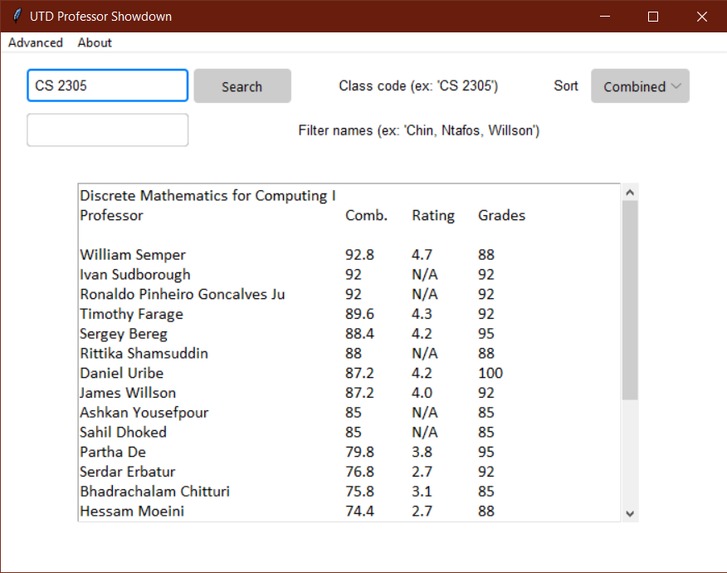The height and width of the screenshot is (573, 727).
Task: Open the About menu
Action: [95, 43]
